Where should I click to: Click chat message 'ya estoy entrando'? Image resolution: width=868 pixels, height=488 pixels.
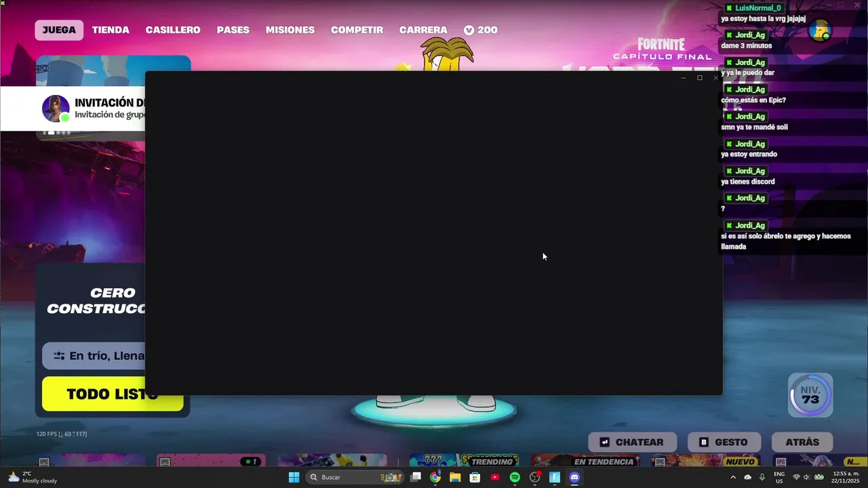coord(749,154)
